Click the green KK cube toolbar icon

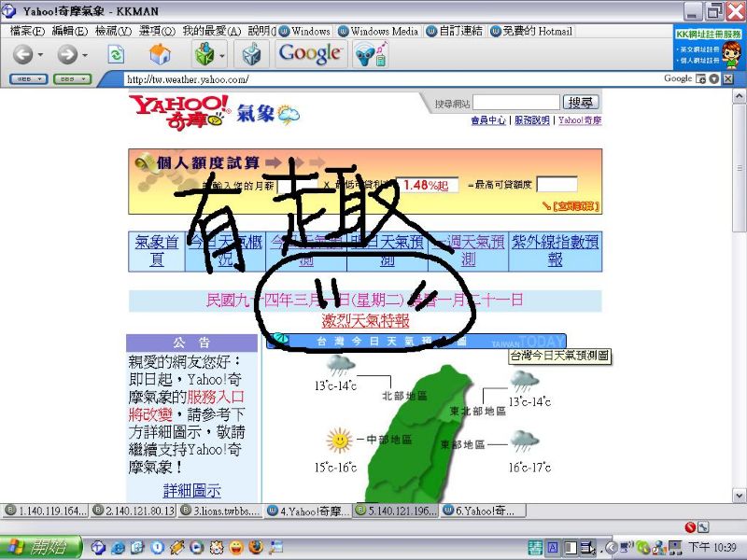pyautogui.click(x=204, y=54)
